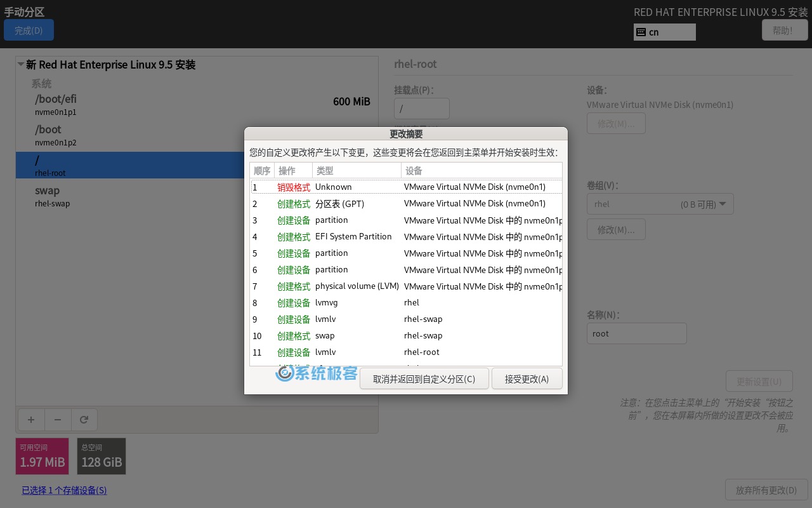
Task: Select row 6 创建设备 partition
Action: (406, 269)
